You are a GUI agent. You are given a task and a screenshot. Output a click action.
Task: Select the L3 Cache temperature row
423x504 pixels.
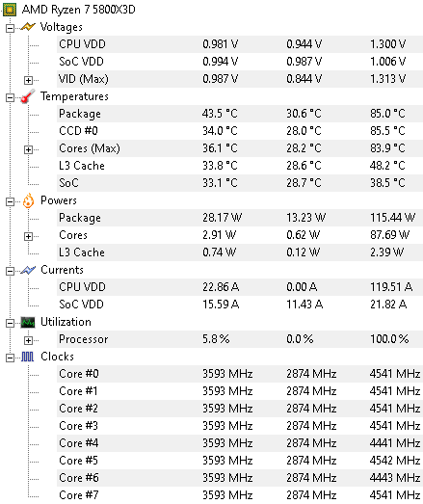coord(240,166)
